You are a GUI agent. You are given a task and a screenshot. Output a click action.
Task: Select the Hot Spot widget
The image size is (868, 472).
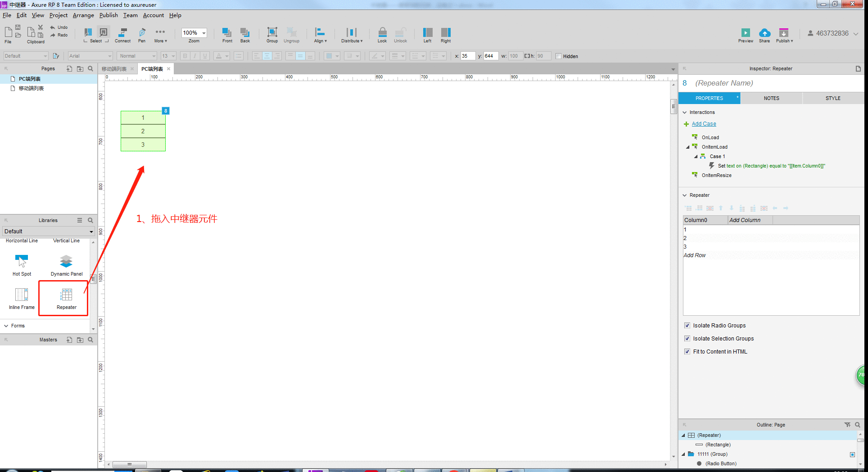(x=22, y=265)
